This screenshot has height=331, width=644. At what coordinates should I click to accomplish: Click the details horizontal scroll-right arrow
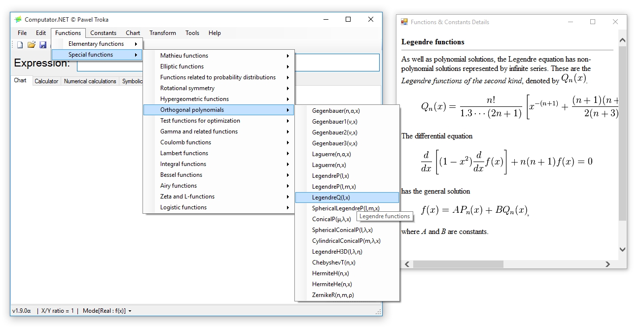click(608, 265)
